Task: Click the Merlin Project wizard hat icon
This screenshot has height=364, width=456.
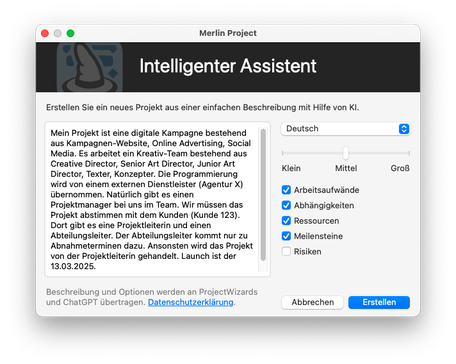Action: point(90,67)
